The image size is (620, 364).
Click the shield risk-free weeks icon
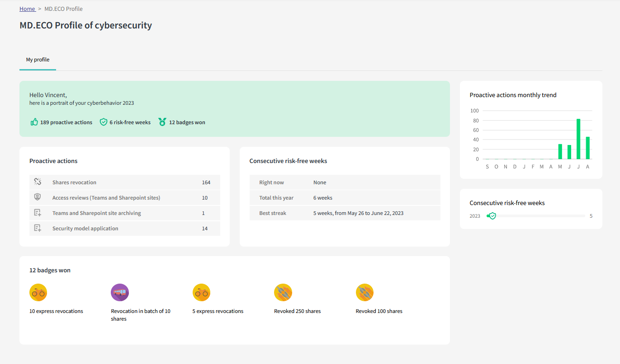click(x=104, y=122)
